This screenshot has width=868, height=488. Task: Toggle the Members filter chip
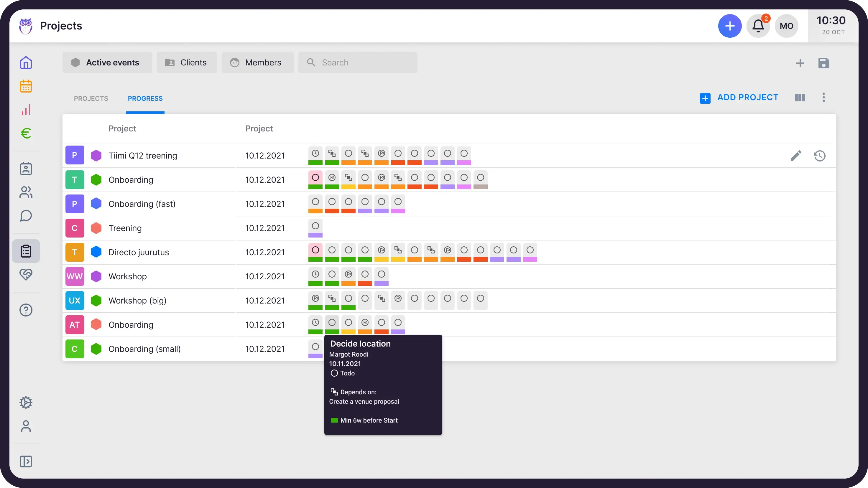(x=257, y=63)
